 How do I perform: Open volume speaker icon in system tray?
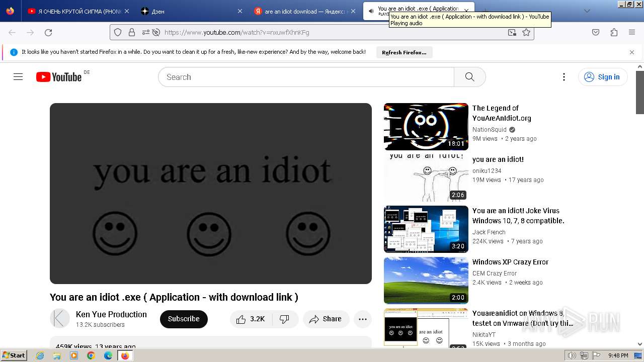(572, 355)
